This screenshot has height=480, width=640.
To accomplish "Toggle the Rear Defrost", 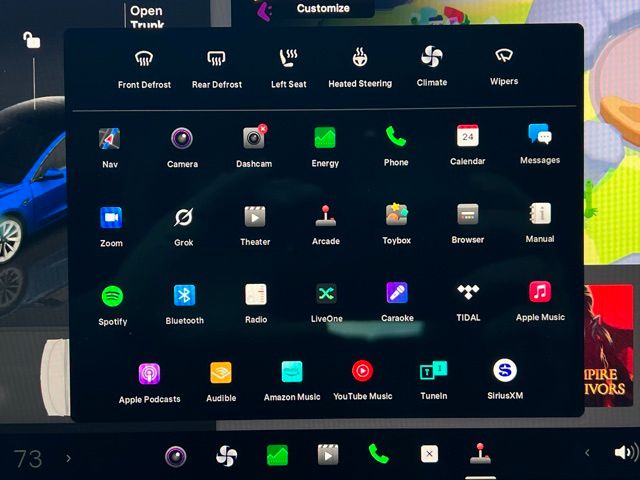I will tap(216, 59).
